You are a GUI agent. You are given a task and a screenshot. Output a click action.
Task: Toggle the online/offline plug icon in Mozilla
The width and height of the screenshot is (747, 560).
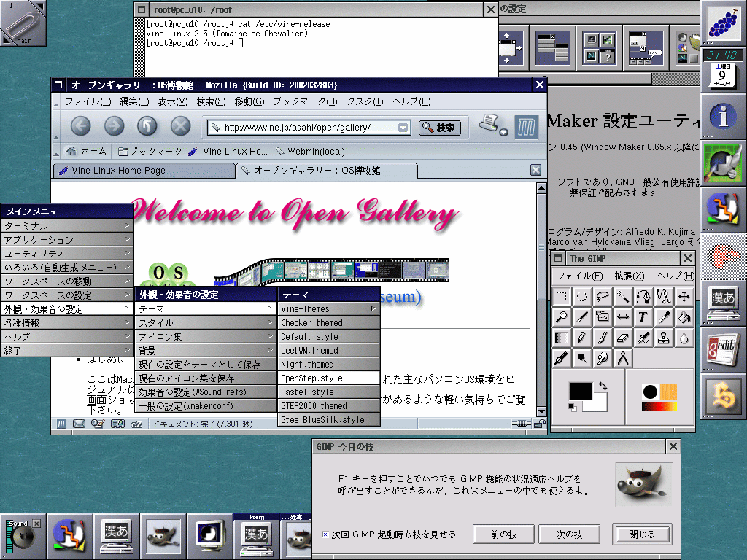click(x=521, y=424)
